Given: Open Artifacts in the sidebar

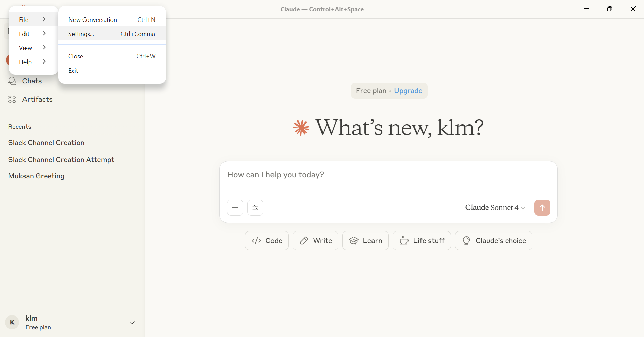Looking at the screenshot, I should coord(37,99).
